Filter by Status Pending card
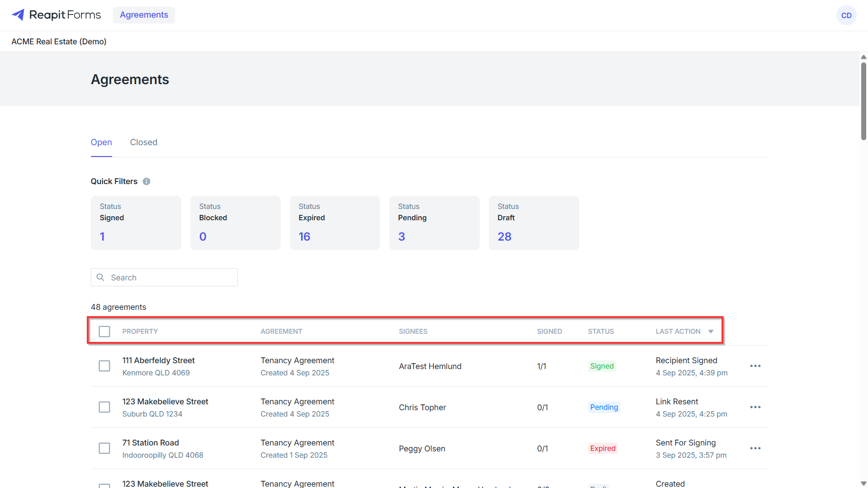This screenshot has height=488, width=868. (x=434, y=223)
